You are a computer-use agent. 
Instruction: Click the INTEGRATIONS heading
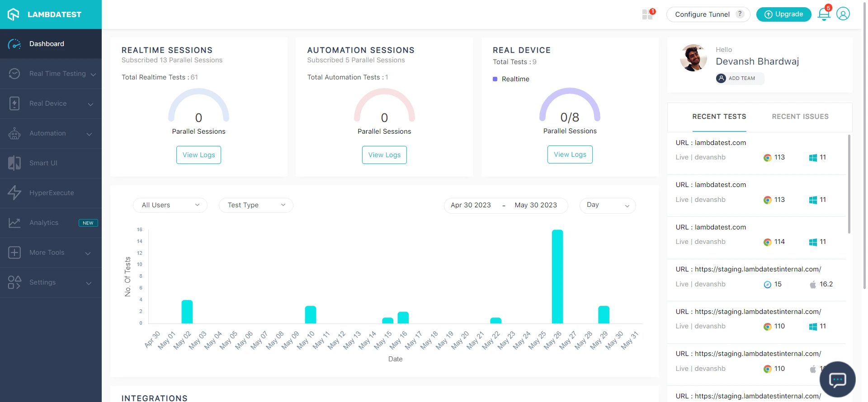tap(155, 398)
